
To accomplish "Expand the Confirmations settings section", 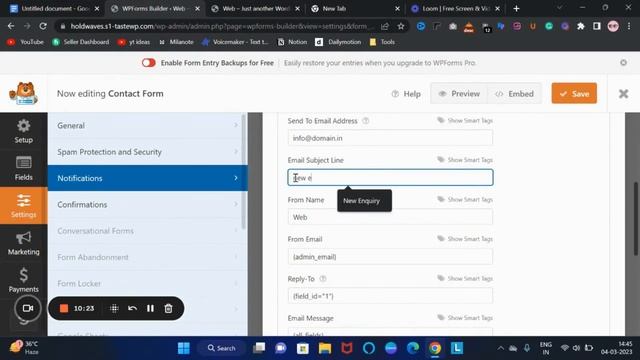I will coord(147,204).
